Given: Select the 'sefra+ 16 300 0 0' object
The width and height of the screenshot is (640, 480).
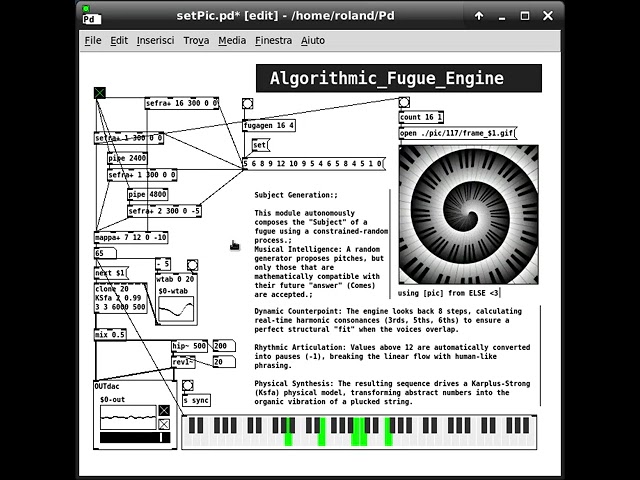Looking at the screenshot, I should (x=182, y=103).
